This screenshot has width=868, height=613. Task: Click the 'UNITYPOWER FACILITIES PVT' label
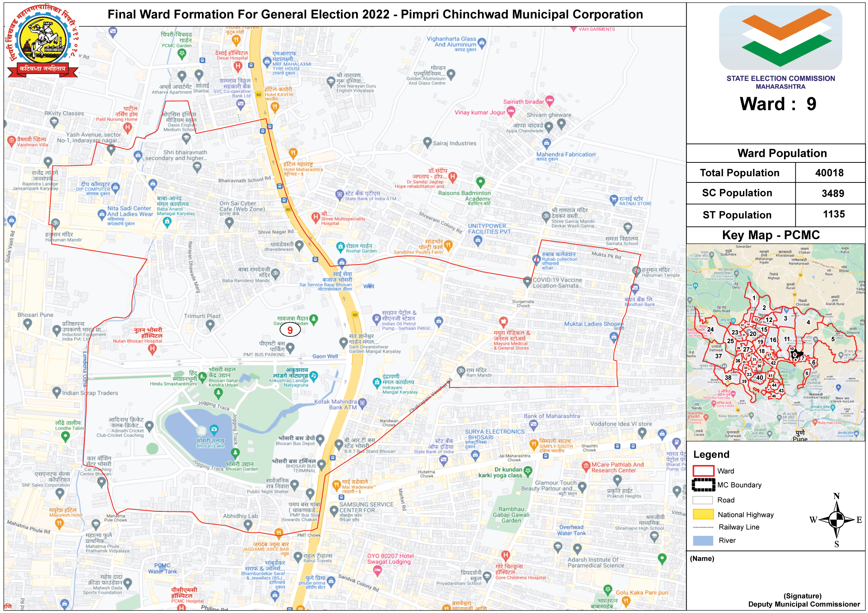tap(489, 229)
